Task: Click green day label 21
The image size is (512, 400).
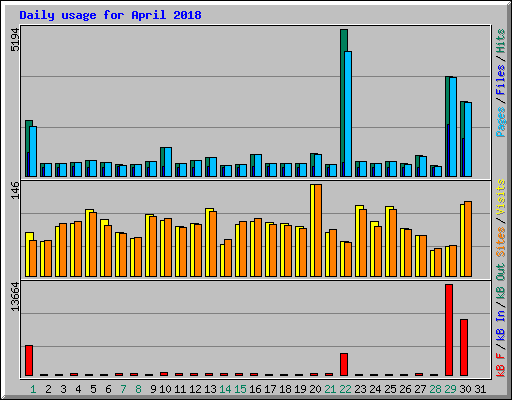Action: [330, 389]
